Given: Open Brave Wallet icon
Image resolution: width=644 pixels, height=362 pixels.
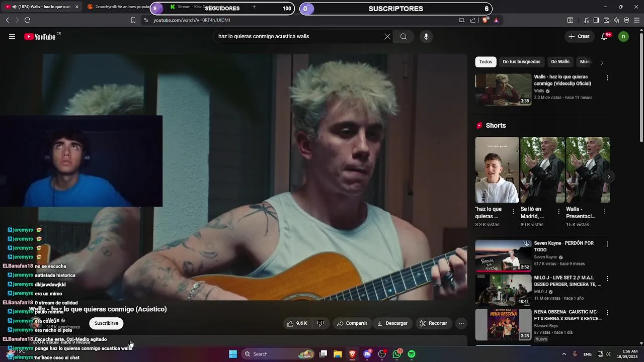Looking at the screenshot, I should tap(606, 20).
